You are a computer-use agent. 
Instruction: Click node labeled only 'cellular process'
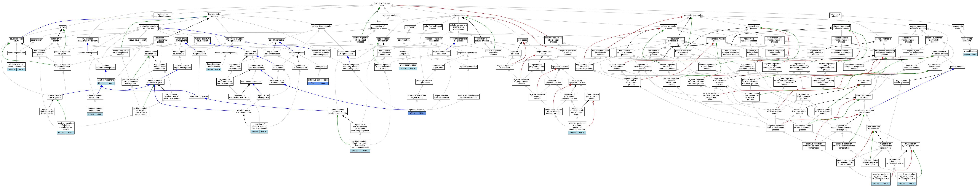coord(458,15)
